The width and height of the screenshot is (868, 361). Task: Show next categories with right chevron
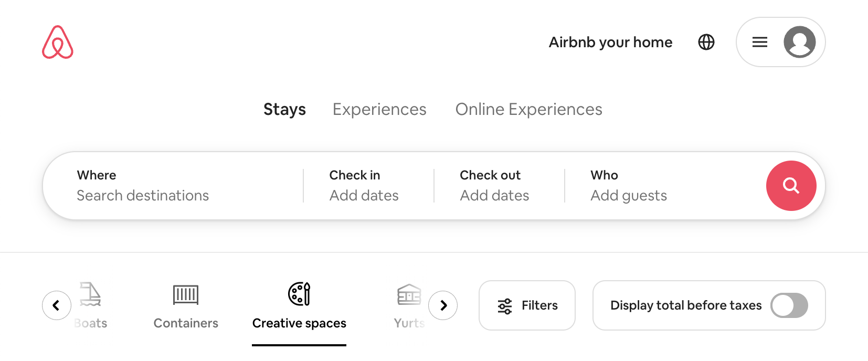click(x=443, y=305)
